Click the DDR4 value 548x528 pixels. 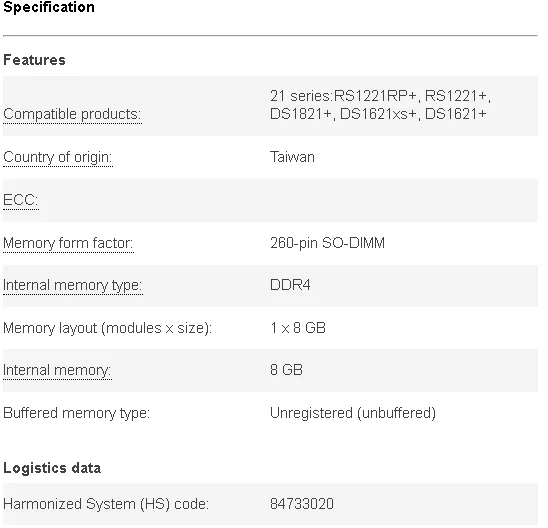click(x=290, y=285)
